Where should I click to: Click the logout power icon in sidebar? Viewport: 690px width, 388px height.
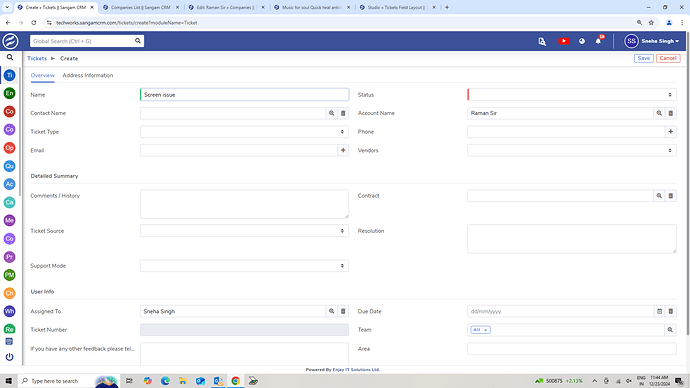click(9, 357)
